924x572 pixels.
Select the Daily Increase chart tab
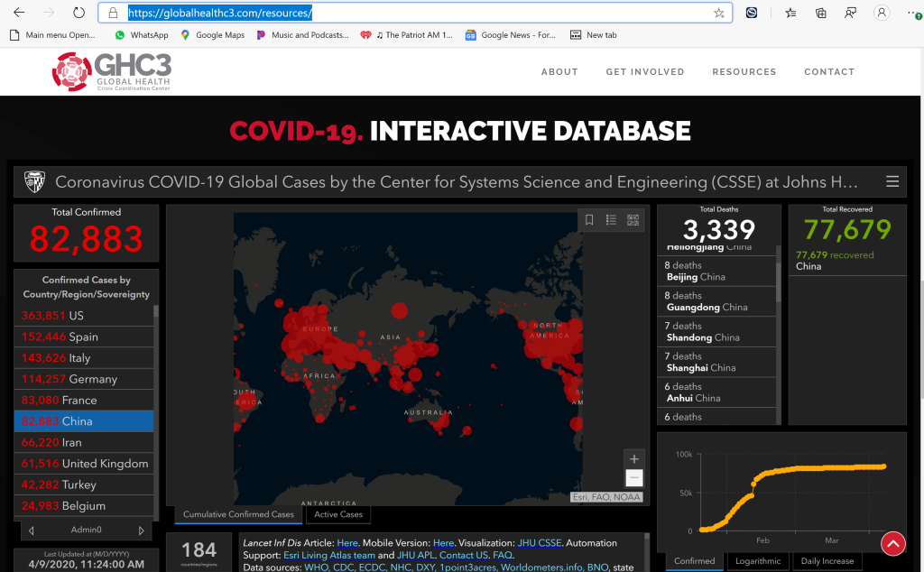(828, 561)
